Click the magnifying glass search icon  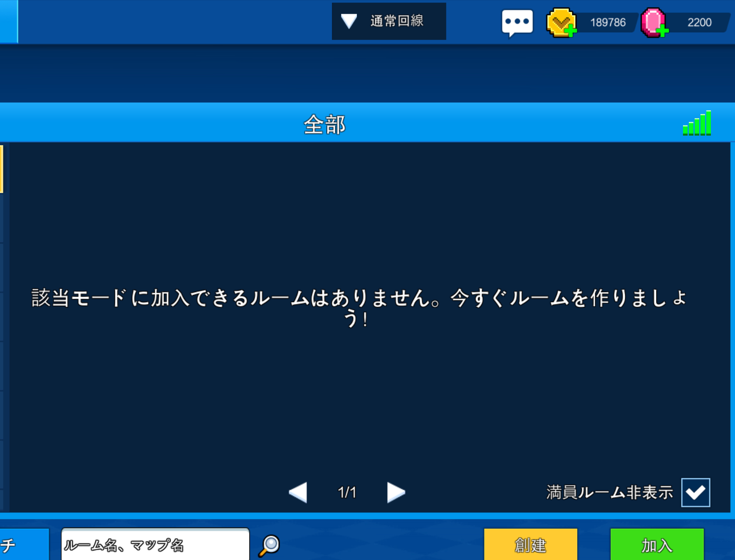pos(270,545)
